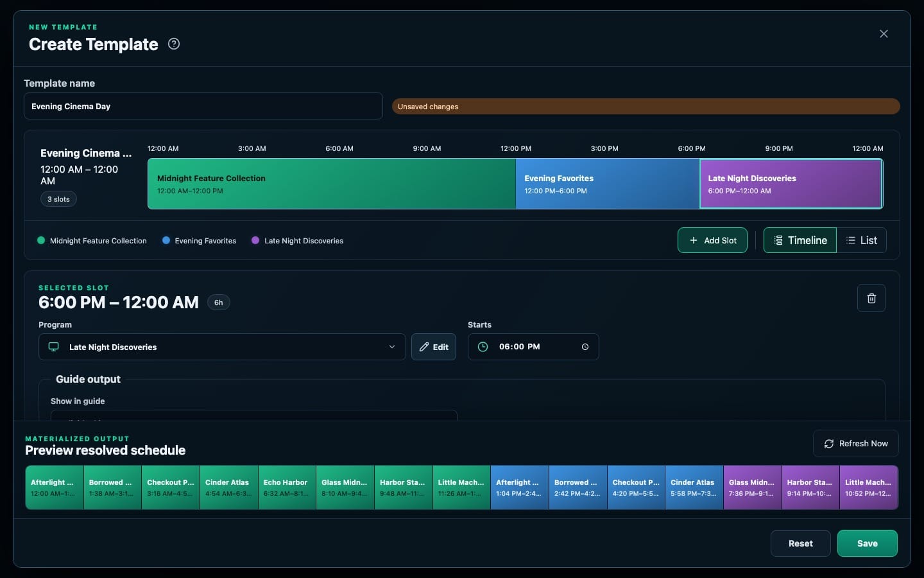Click the 6h duration badge
The height and width of the screenshot is (578, 924).
click(x=219, y=302)
